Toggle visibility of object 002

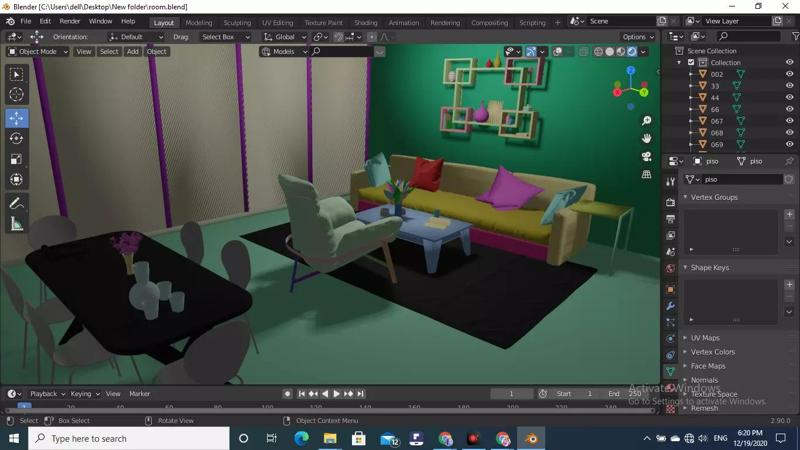pyautogui.click(x=789, y=74)
